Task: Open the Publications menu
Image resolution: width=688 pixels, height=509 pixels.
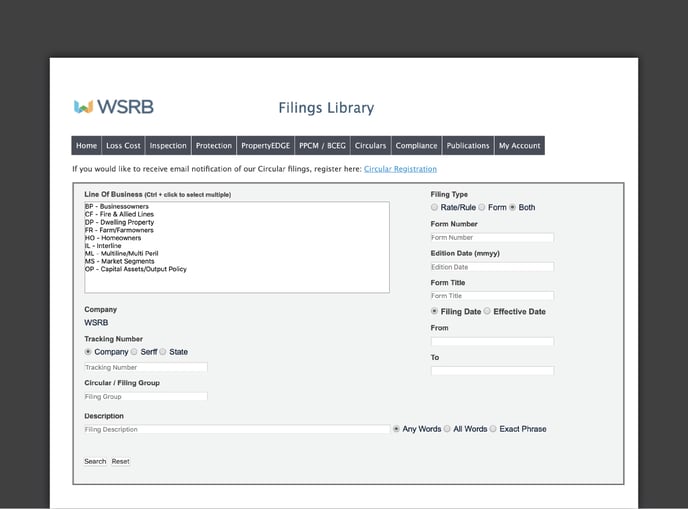Action: tap(468, 146)
